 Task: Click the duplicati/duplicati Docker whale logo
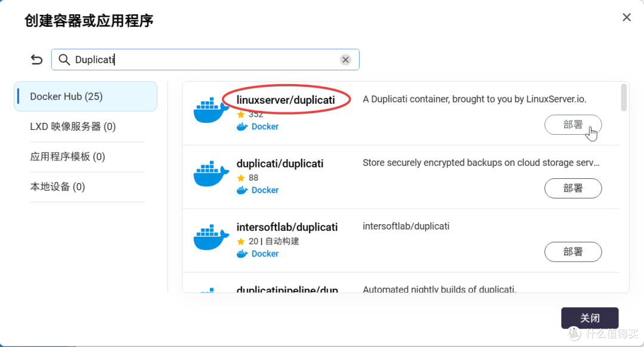point(211,173)
